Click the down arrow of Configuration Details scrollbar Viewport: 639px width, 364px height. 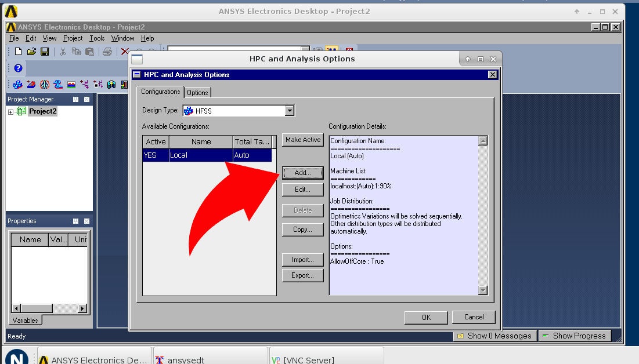483,290
